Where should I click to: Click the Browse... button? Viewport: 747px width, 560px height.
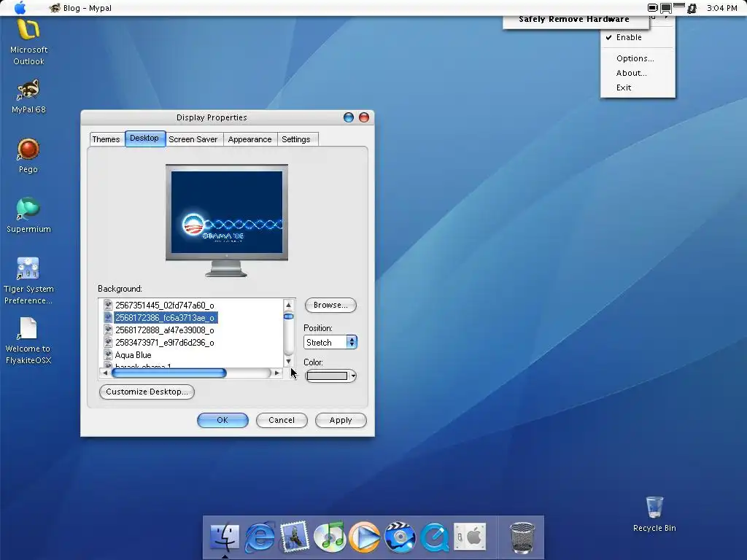point(330,305)
